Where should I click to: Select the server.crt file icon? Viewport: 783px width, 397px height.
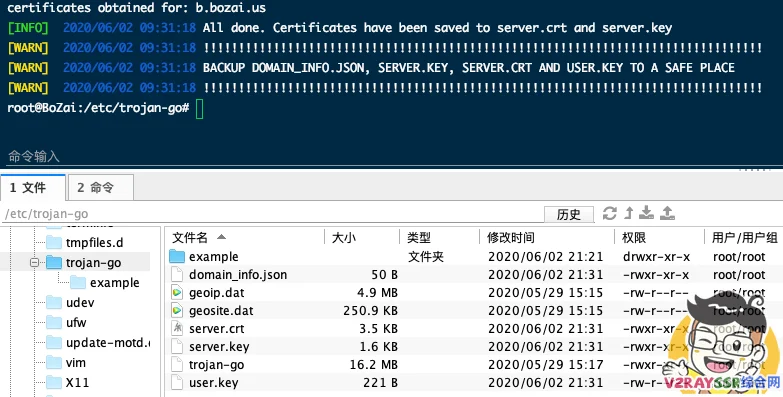point(177,329)
